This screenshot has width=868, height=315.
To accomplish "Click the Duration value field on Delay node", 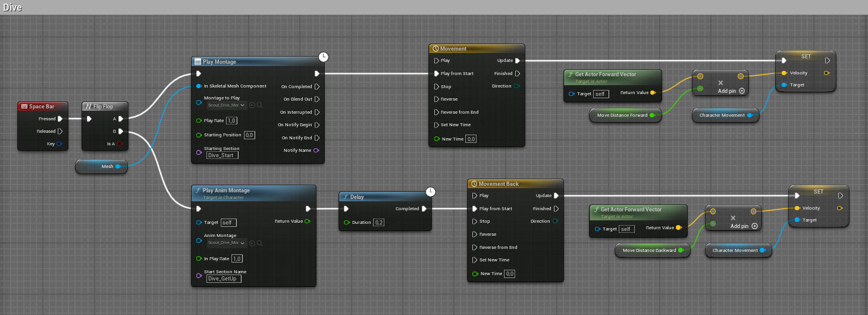I will [x=379, y=222].
